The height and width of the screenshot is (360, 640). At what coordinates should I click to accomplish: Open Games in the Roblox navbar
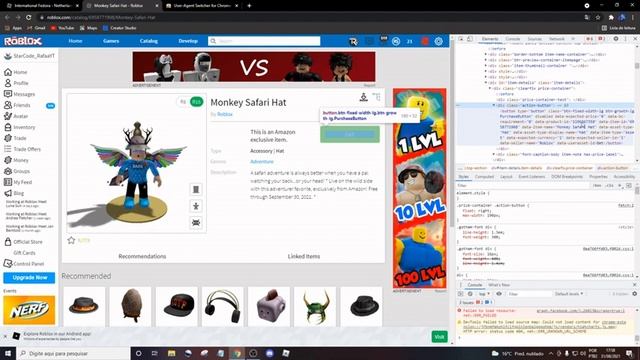point(111,41)
